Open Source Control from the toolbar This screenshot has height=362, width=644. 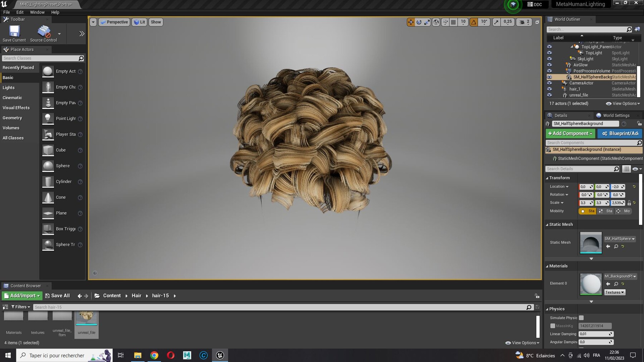tap(44, 33)
